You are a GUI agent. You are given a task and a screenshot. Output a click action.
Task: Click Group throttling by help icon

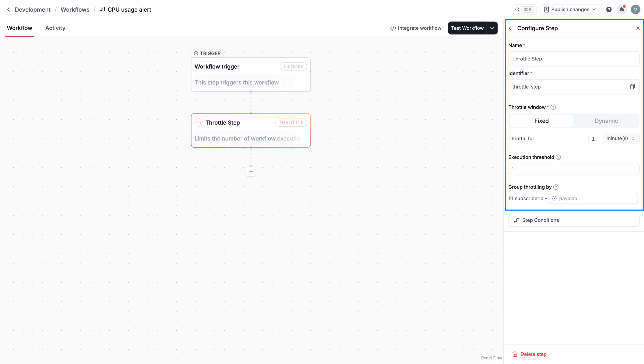556,187
